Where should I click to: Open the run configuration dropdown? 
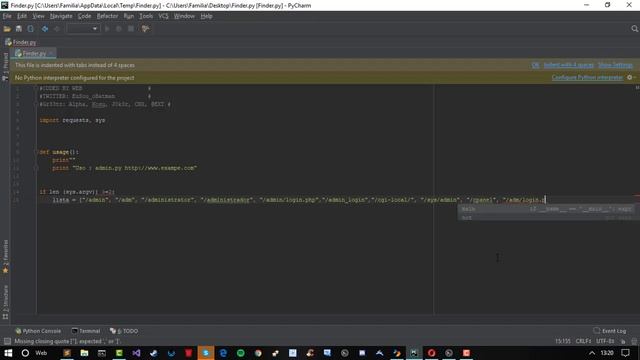click(83, 29)
